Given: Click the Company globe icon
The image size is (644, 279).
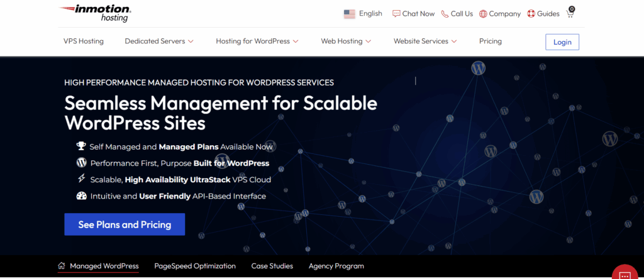Looking at the screenshot, I should pos(483,14).
